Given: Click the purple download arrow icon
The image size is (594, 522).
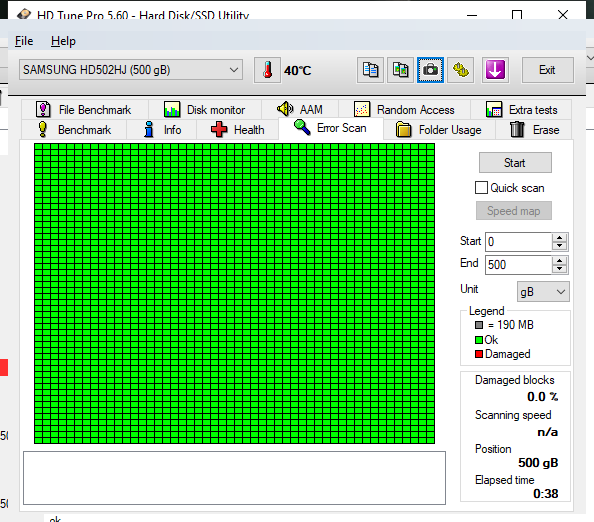Looking at the screenshot, I should click(x=495, y=70).
